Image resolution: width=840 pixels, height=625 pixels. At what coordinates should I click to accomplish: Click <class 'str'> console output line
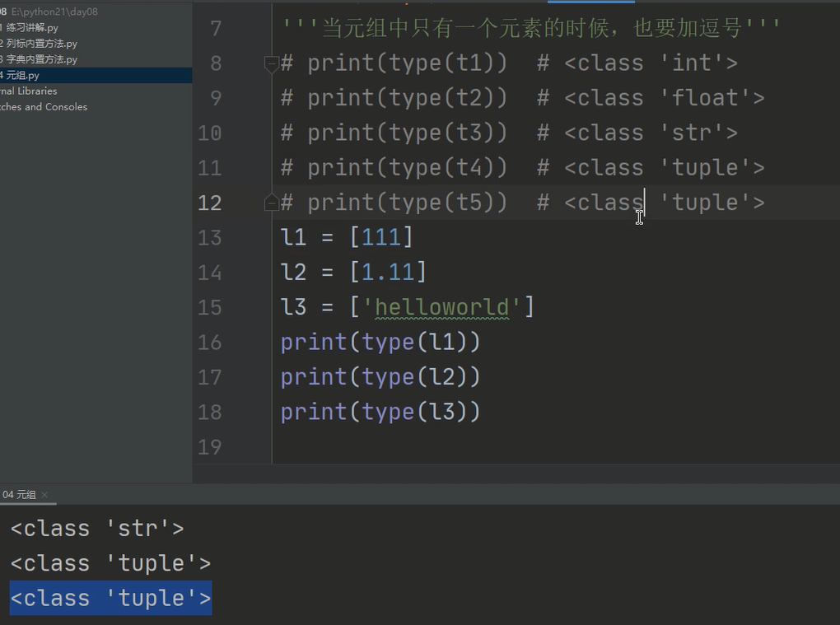click(x=97, y=529)
